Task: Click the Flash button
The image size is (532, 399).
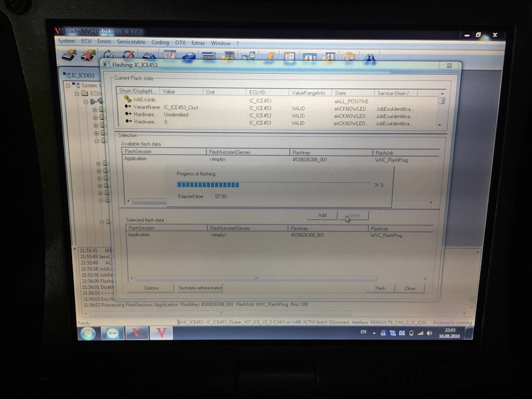Action: (x=380, y=288)
